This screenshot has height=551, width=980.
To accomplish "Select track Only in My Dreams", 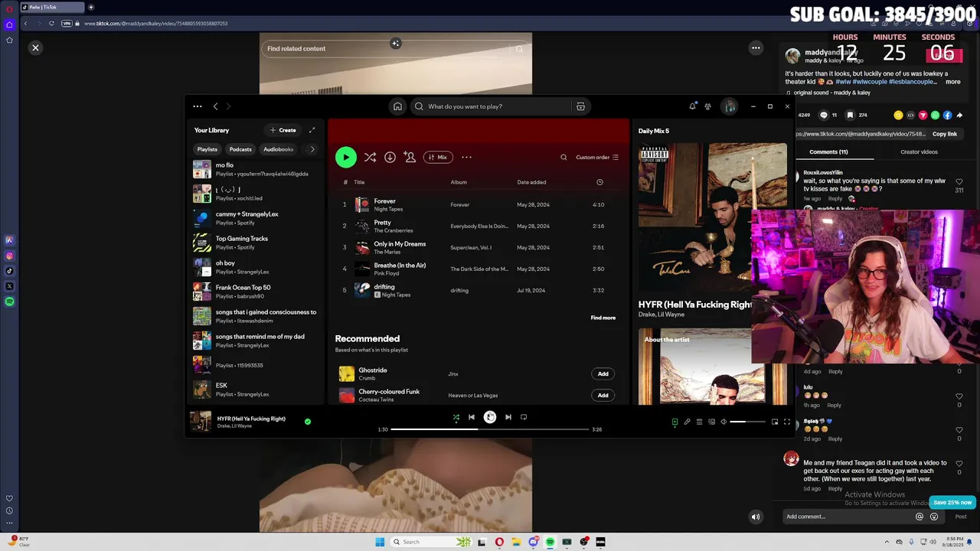I will pyautogui.click(x=479, y=247).
